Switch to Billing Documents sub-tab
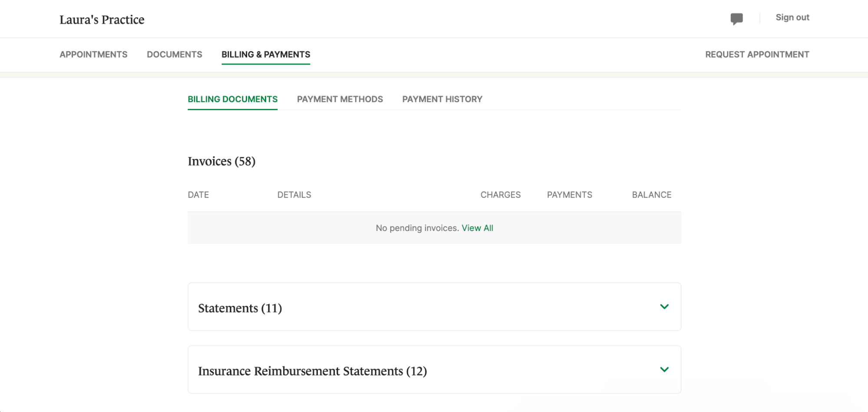This screenshot has height=412, width=868. [x=232, y=99]
